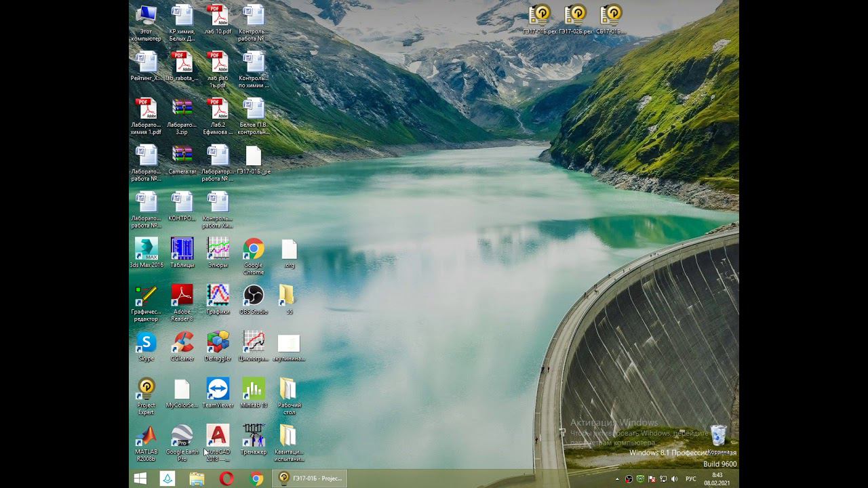Image resolution: width=868 pixels, height=488 pixels.
Task: Switch to ГЭ17-01Б Project Expert taskbar window
Action: 311,479
